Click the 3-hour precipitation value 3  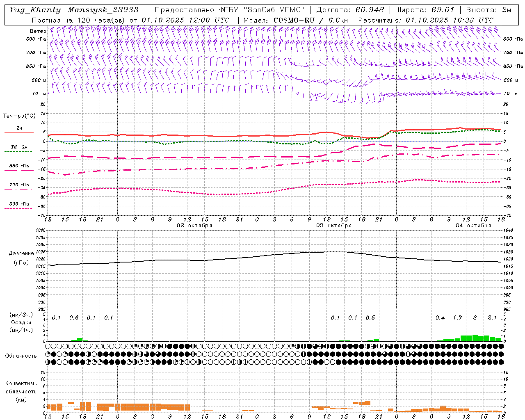click(475, 318)
